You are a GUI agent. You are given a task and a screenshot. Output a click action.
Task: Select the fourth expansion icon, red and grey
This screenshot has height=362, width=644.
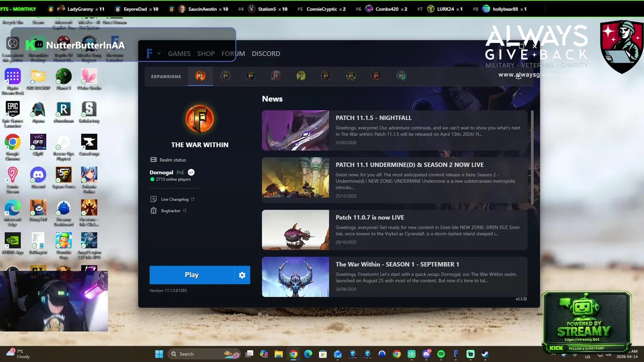coord(276,76)
